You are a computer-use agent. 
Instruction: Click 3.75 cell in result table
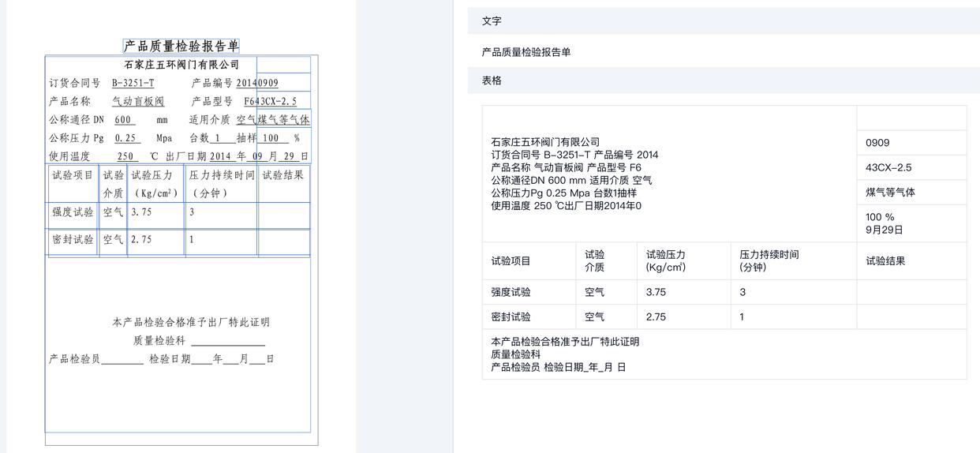pyautogui.click(x=683, y=292)
